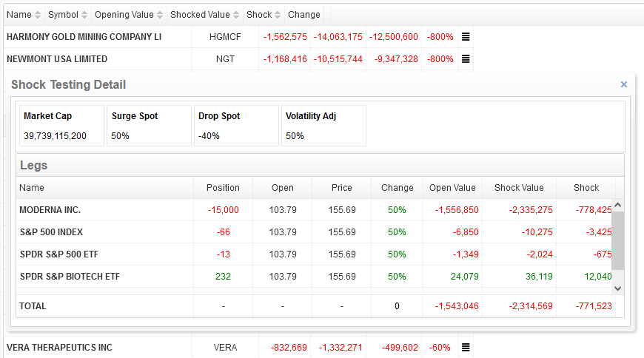This screenshot has height=358, width=644.
Task: Sort table by Shock column header
Action: click(264, 15)
